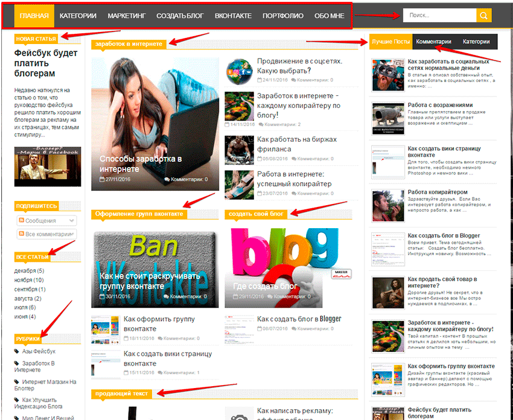Screen dimensions: 513x420
Task: Open Как создать вики страницу вконтакте in the right sidebar
Action: click(444, 152)
